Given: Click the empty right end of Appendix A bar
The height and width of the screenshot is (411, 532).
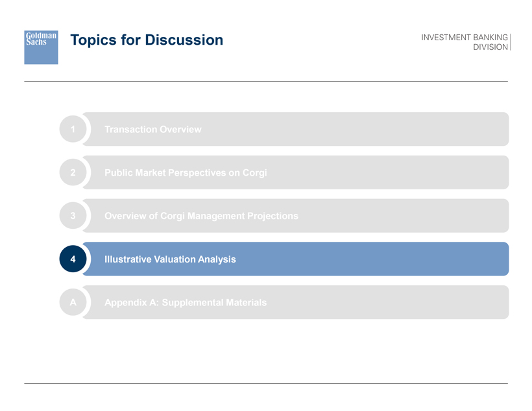Looking at the screenshot, I should point(454,303).
